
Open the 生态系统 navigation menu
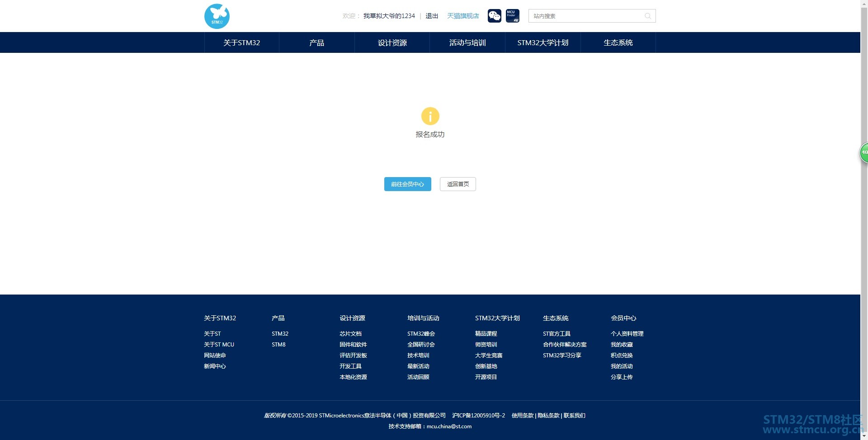(618, 42)
